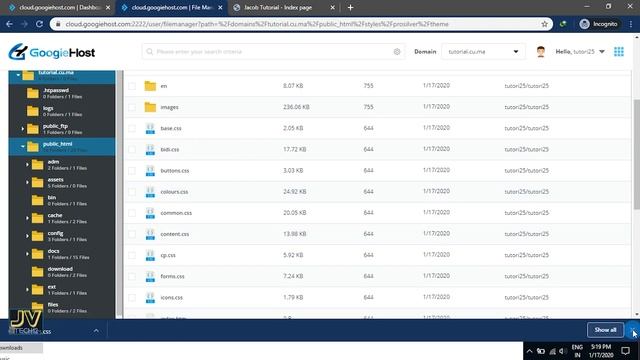Tick the checkbox for bidi.css
This screenshot has width=640, height=360.
[132, 149]
